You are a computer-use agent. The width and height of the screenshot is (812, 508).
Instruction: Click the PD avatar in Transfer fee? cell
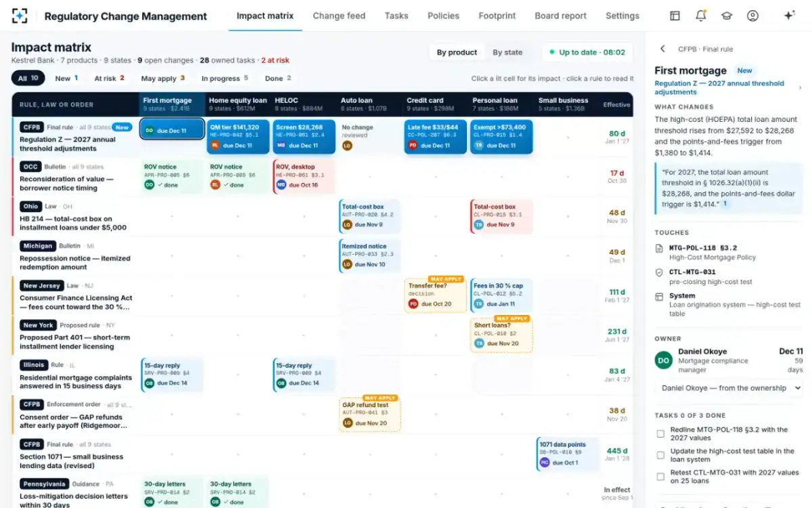point(413,304)
